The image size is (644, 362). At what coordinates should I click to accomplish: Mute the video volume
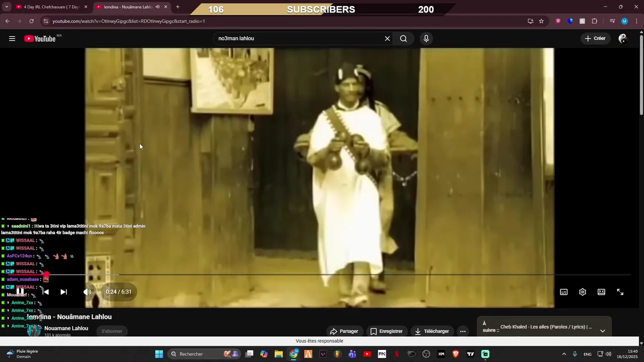pos(88,292)
